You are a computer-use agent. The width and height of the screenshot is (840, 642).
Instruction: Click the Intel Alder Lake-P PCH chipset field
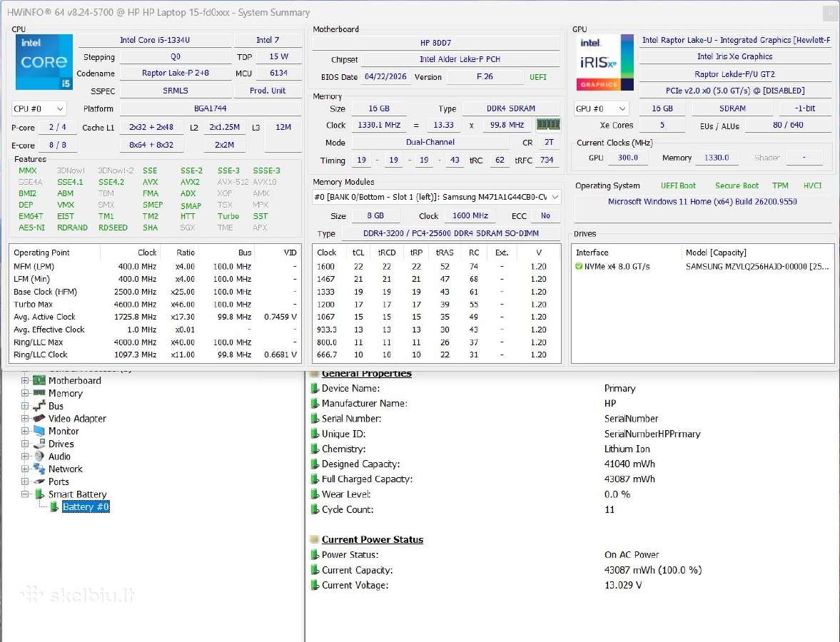tap(460, 59)
